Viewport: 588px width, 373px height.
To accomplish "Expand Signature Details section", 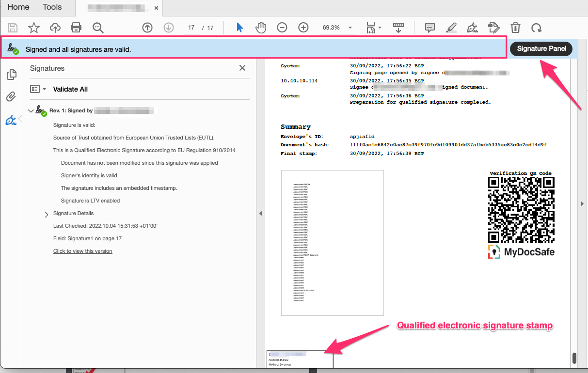I will [47, 214].
